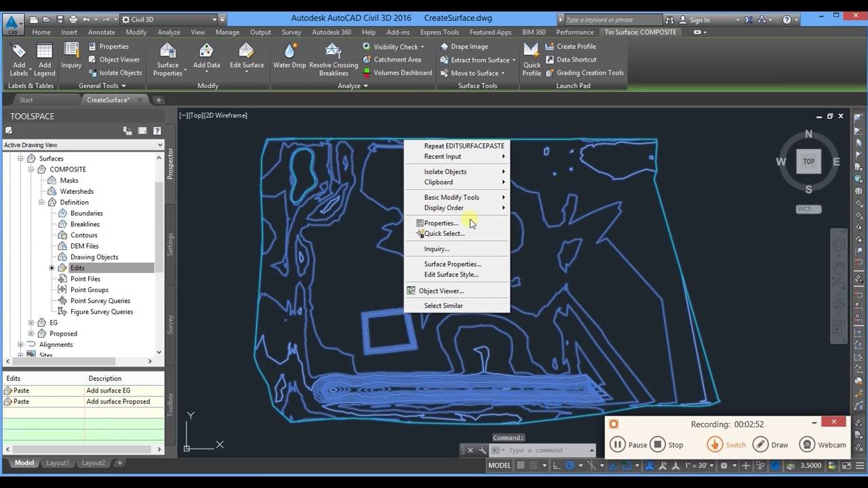Viewport: 868px width, 488px height.
Task: Expand the Alignments tree node
Action: click(x=21, y=344)
